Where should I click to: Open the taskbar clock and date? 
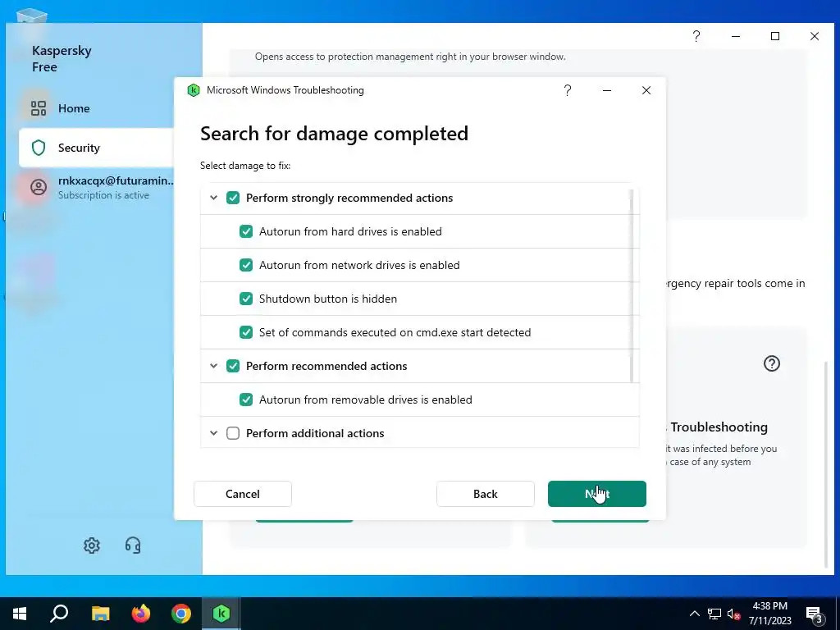click(769, 614)
